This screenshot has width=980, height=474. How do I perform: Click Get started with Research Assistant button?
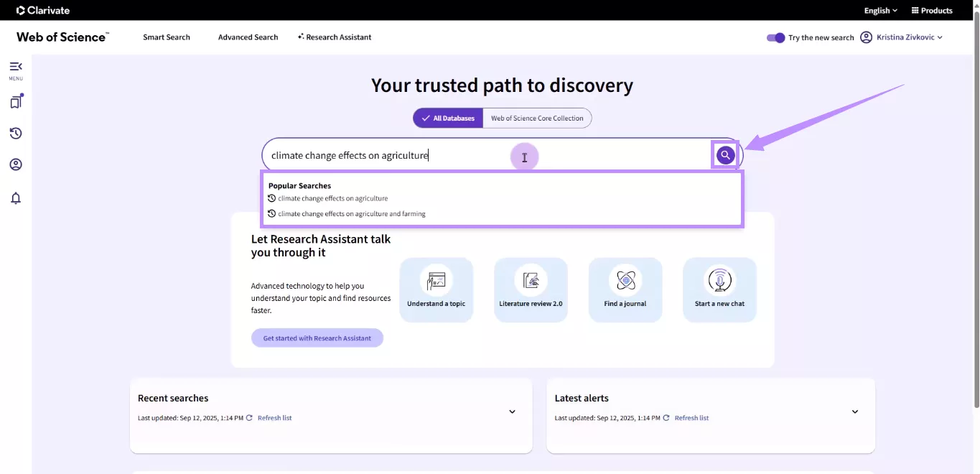pyautogui.click(x=317, y=338)
